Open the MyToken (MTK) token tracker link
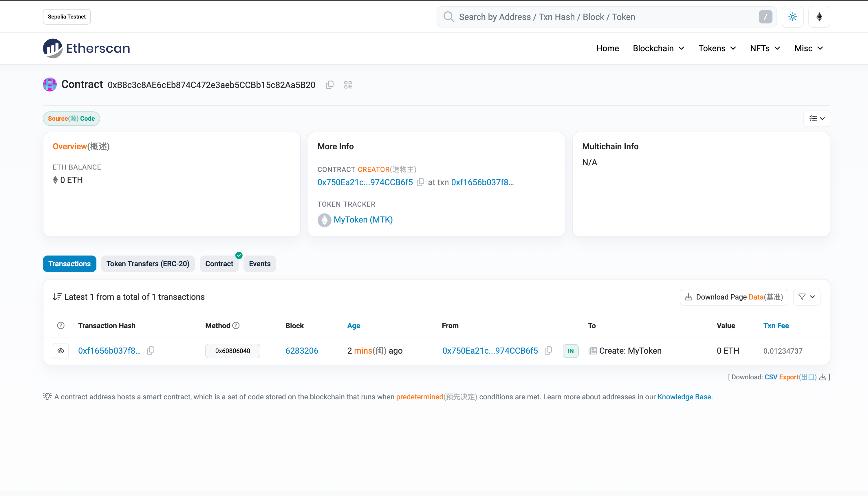 tap(363, 220)
